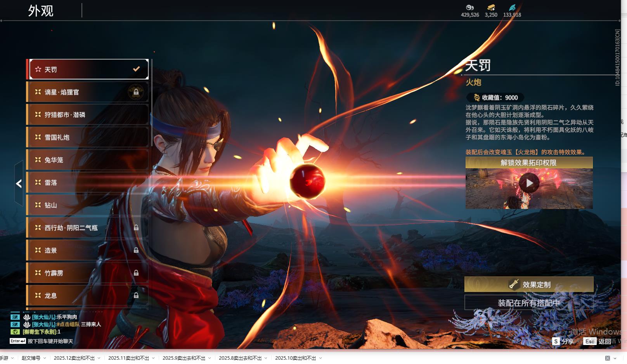This screenshot has height=364, width=627.
Task: Click the 外观 page title
Action: (41, 11)
